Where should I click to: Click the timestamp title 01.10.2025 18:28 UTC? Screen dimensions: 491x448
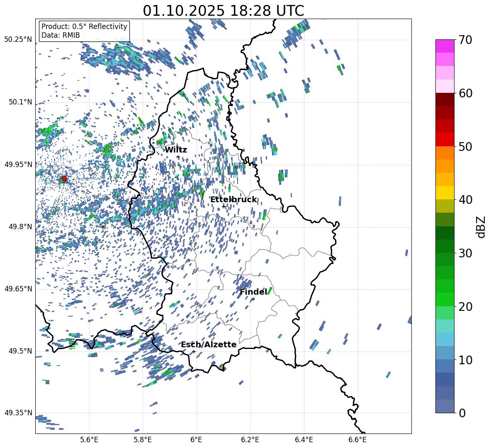[x=223, y=11]
